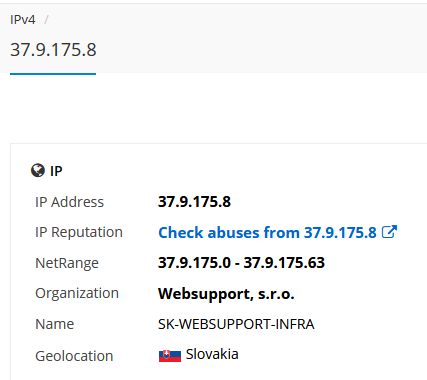Click the globe icon beside IP
Viewport: 427px width, 380px height.
click(x=38, y=170)
